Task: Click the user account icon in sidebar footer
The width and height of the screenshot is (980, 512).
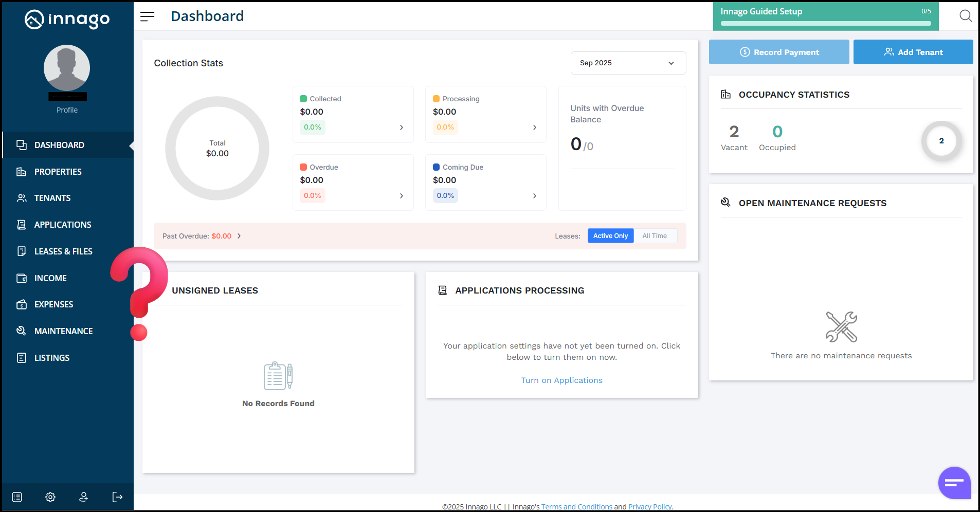Action: (83, 497)
